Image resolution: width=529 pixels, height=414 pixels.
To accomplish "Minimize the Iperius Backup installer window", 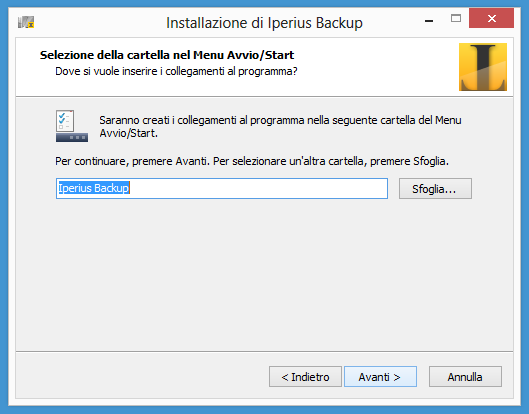I will tap(429, 21).
